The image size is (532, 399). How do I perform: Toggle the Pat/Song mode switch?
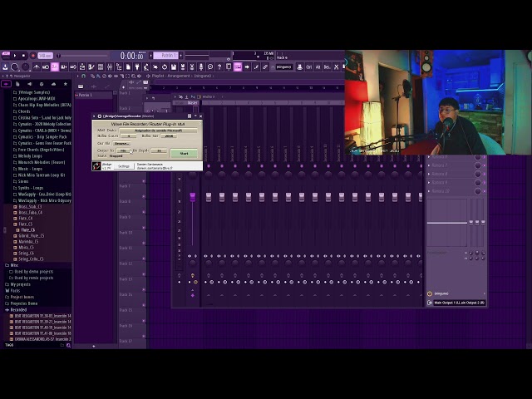pos(6,56)
